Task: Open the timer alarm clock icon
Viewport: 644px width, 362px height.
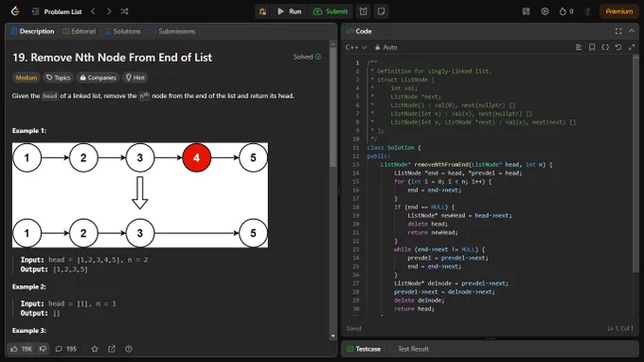Action: pos(364,11)
